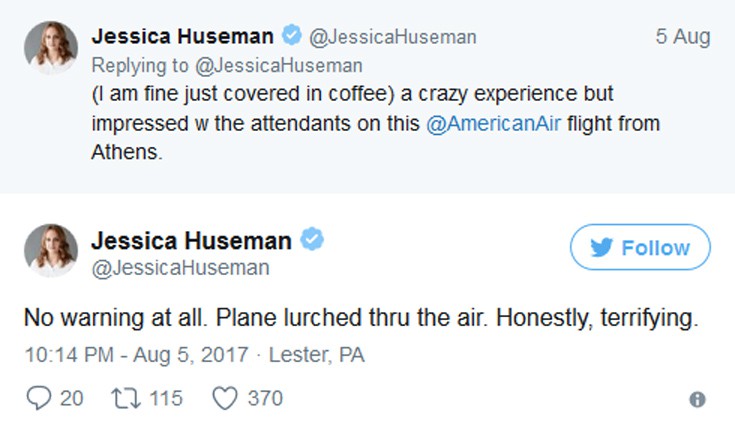This screenshot has height=422, width=735.
Task: Click verified badge in reply tweet
Action: pos(290,37)
